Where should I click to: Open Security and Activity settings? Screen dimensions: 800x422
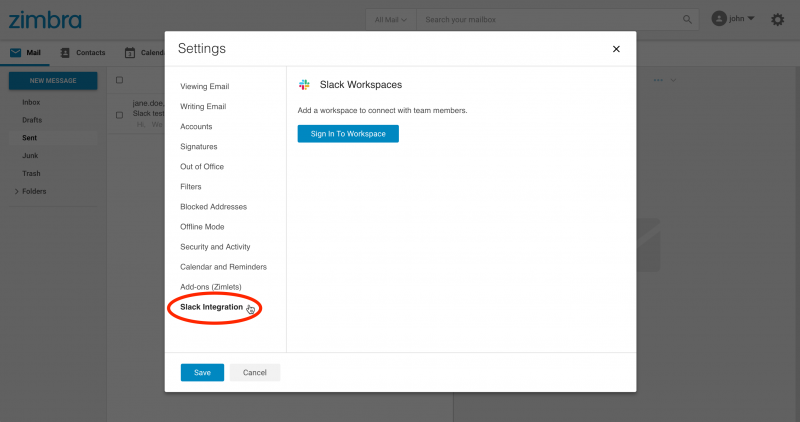pyautogui.click(x=215, y=247)
